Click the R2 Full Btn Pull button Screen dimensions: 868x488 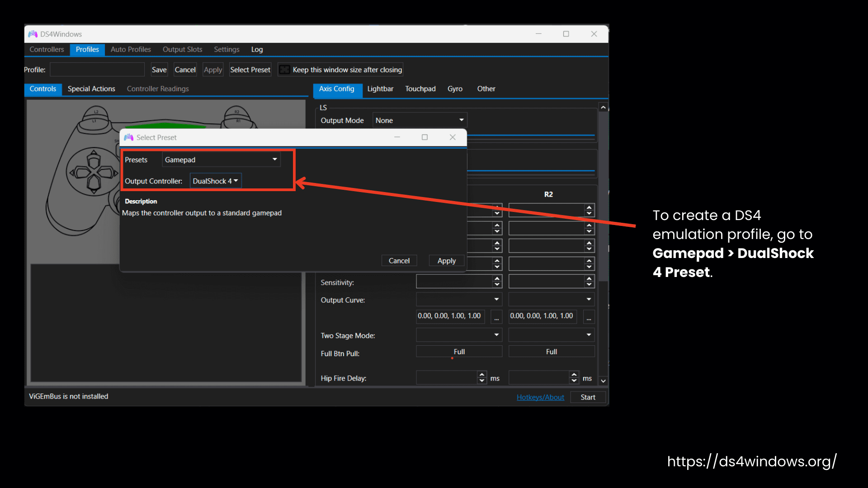point(551,352)
